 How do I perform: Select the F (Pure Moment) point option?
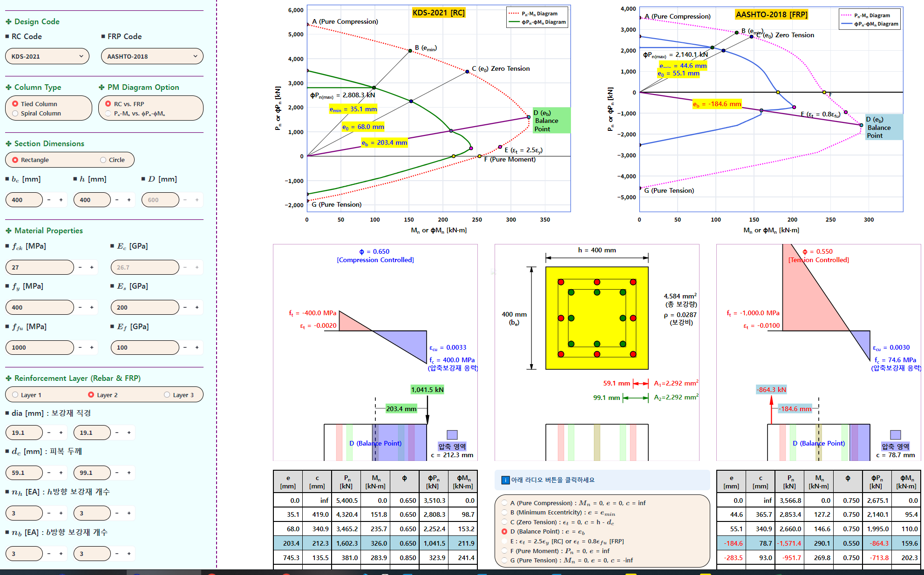pyautogui.click(x=504, y=551)
